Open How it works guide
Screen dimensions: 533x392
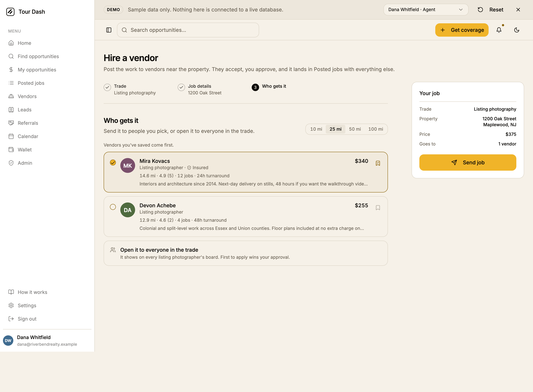[x=47, y=292]
